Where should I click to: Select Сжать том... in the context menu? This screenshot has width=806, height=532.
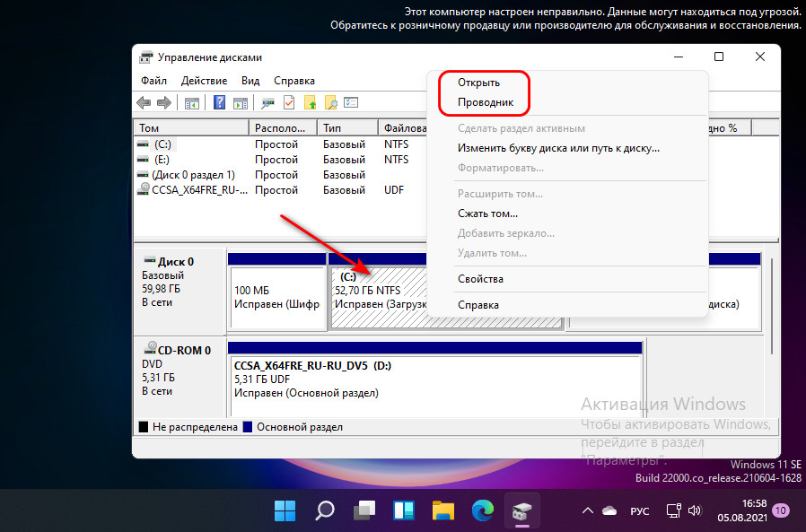click(487, 214)
